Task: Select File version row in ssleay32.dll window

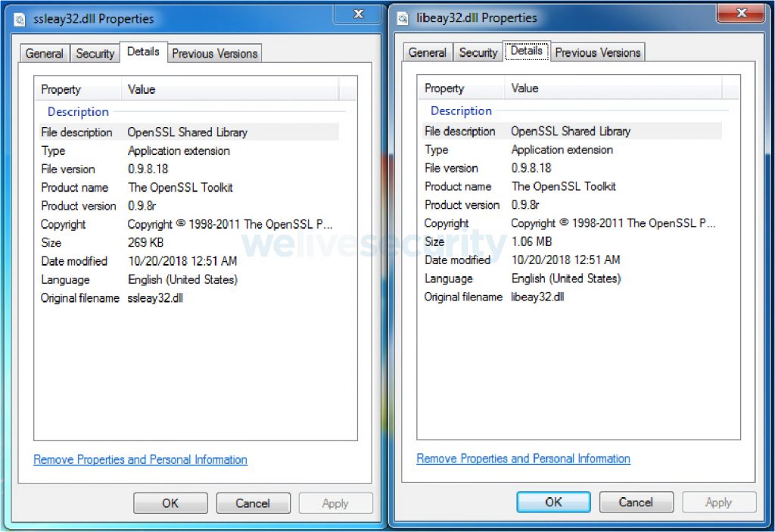Action: [189, 169]
